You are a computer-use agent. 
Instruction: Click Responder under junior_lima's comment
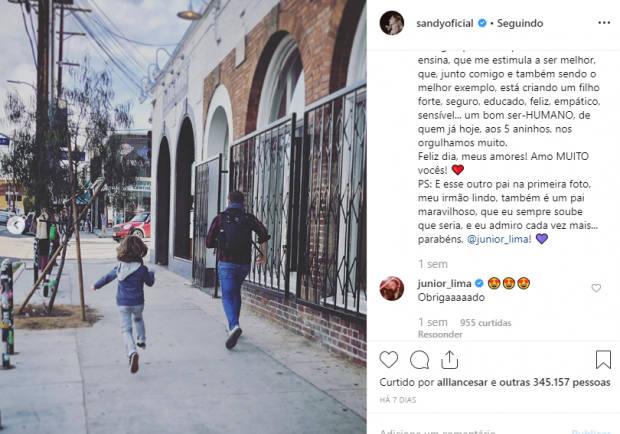tap(440, 334)
